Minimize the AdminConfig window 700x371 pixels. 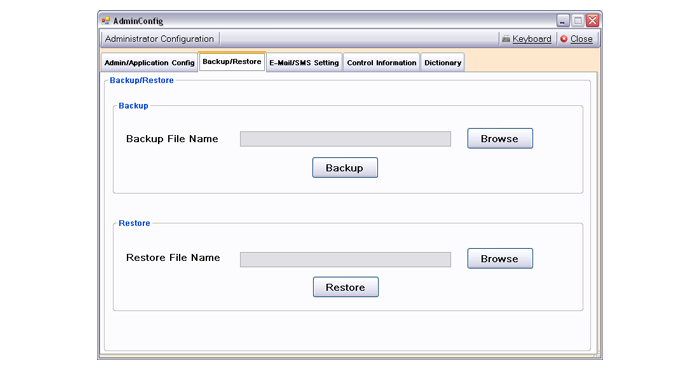(x=562, y=21)
